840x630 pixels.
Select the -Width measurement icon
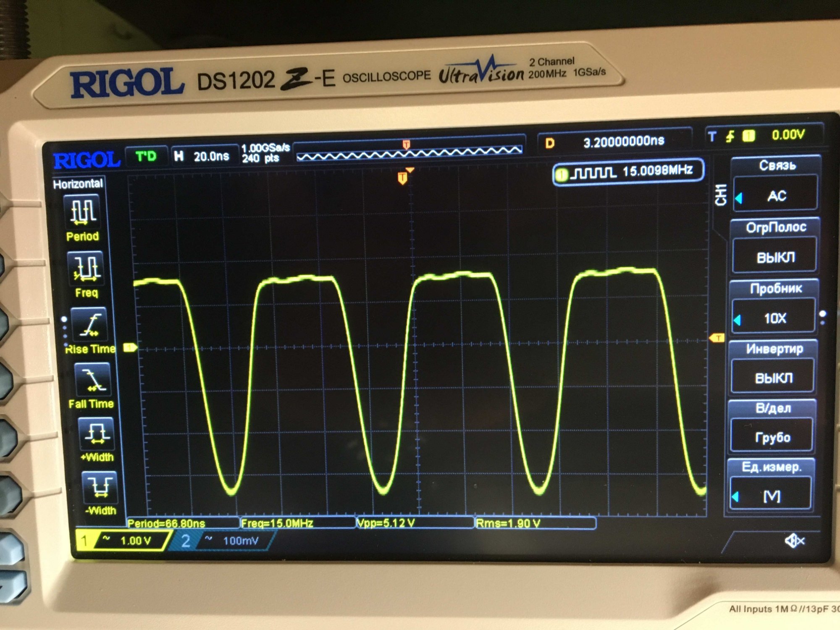tap(100, 487)
